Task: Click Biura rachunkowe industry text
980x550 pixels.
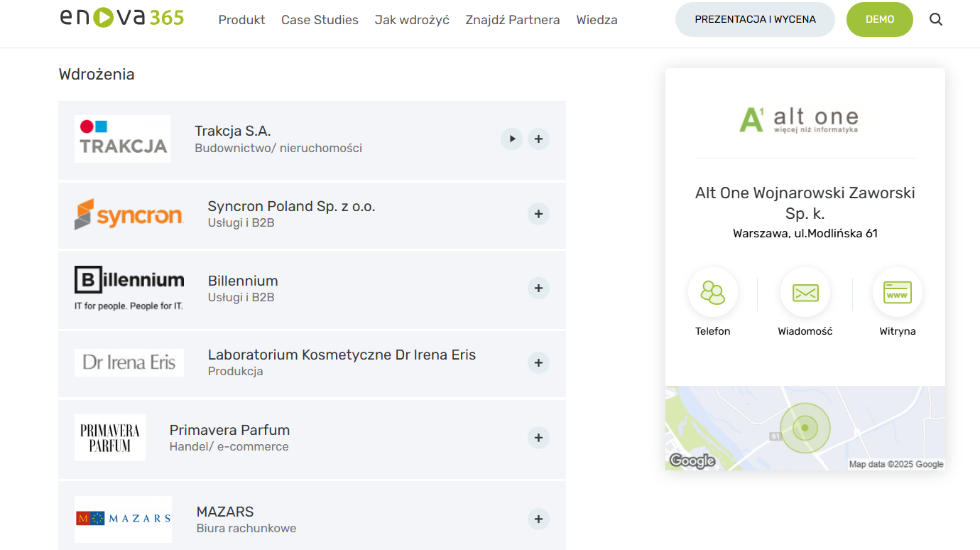Action: (246, 528)
